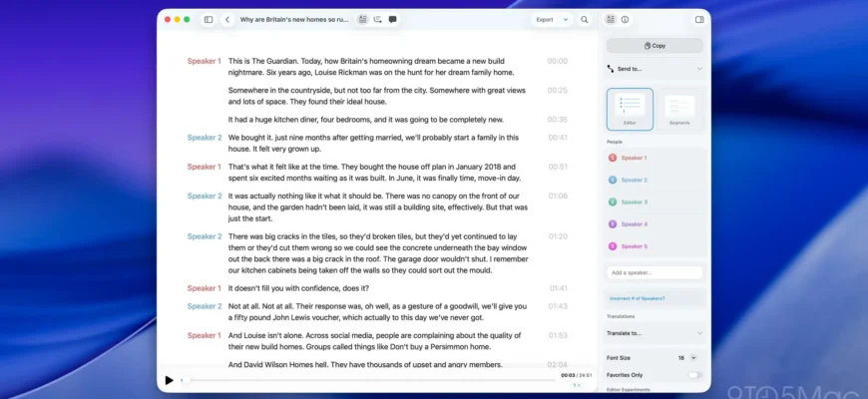Image resolution: width=868 pixels, height=399 pixels.
Task: Click the Speaker 5 pink avatar icon
Action: click(613, 246)
